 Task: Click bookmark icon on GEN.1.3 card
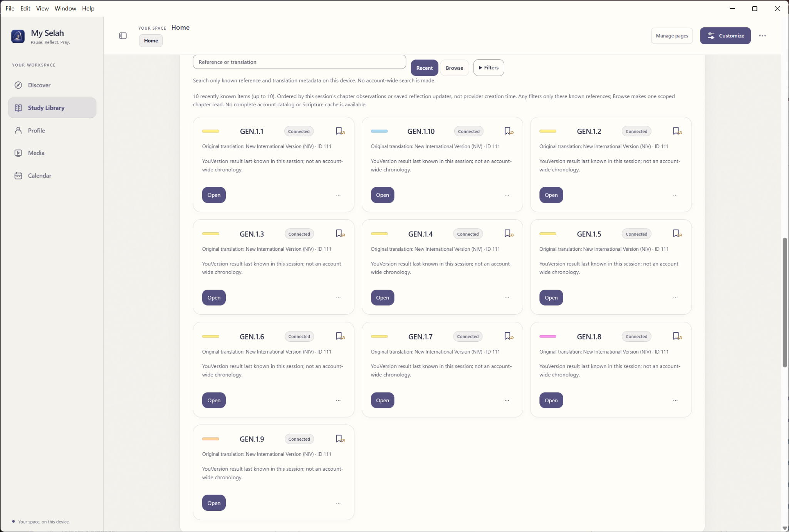(340, 233)
